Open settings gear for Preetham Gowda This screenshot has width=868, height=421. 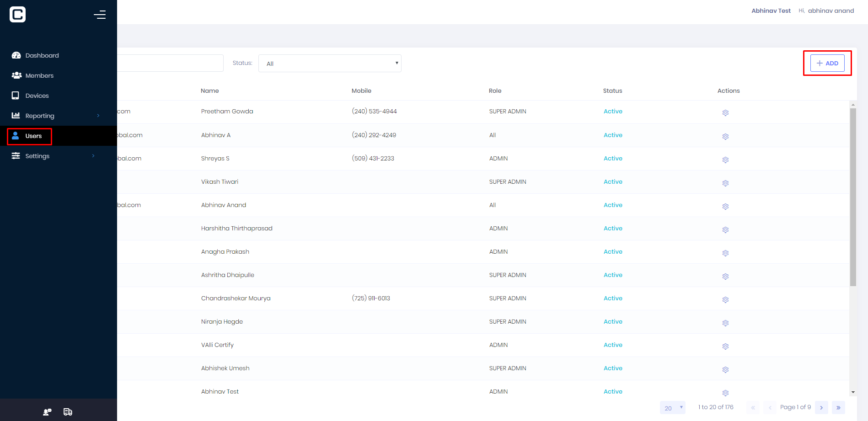click(x=725, y=112)
